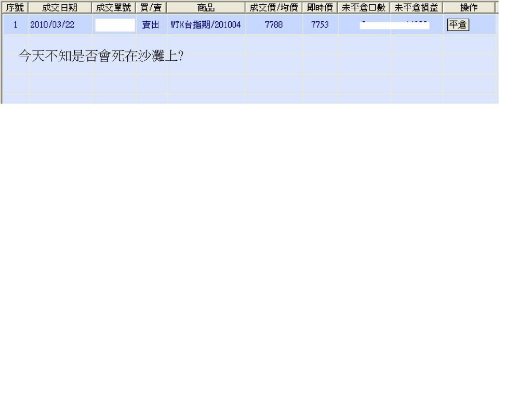
Task: Click the 平倉 close position button
Action: [458, 25]
